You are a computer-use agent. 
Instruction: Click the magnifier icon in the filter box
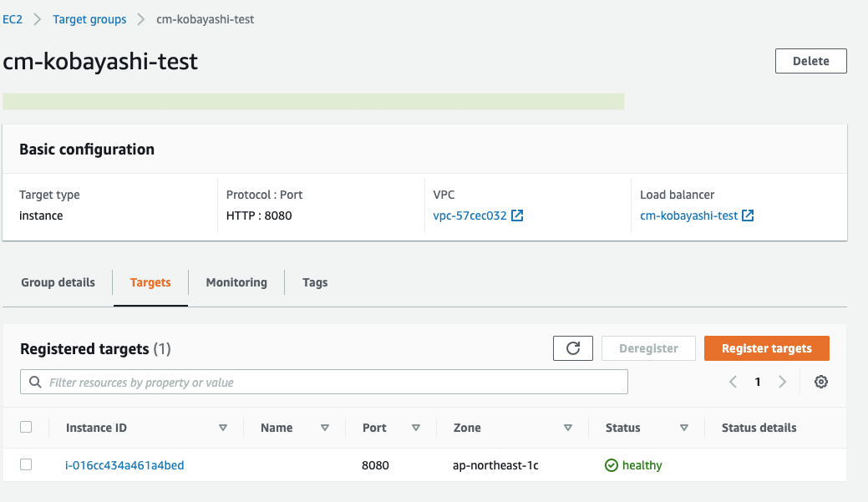34,382
